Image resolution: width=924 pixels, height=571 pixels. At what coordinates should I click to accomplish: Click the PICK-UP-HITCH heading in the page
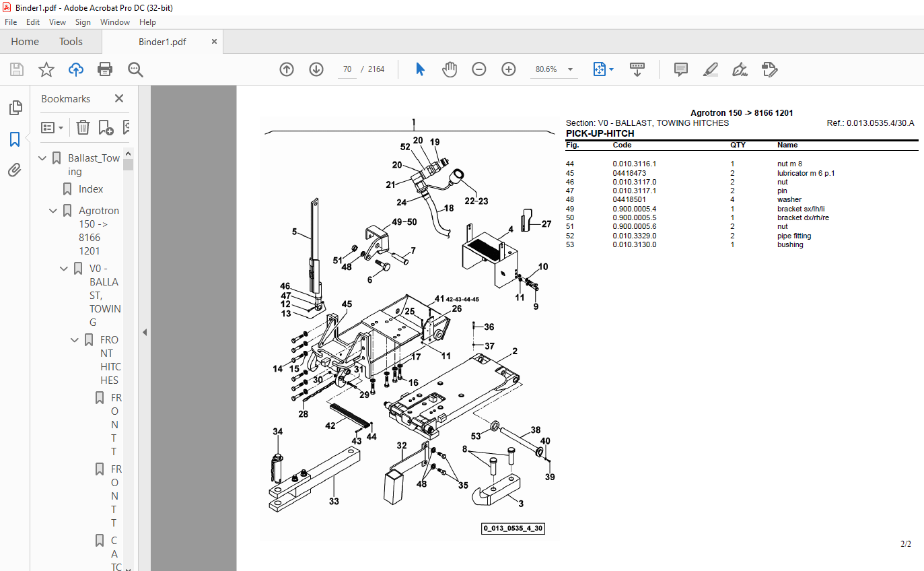(600, 133)
